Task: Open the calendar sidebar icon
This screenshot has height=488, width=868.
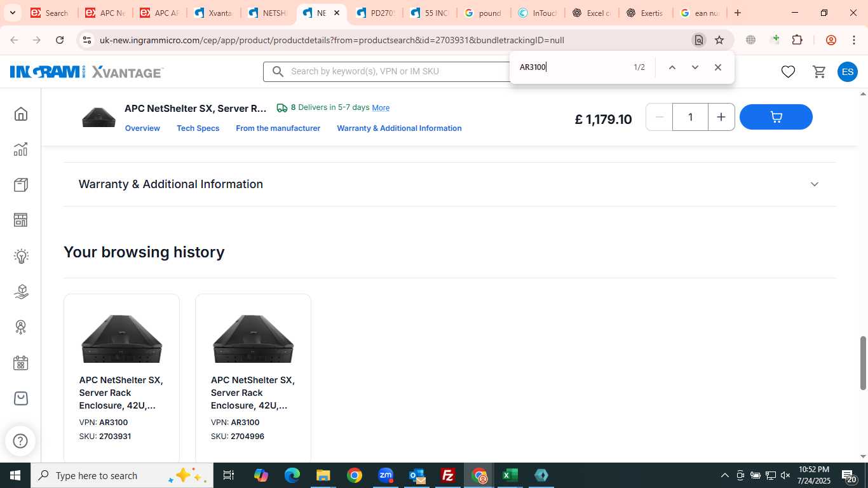Action: [21, 363]
